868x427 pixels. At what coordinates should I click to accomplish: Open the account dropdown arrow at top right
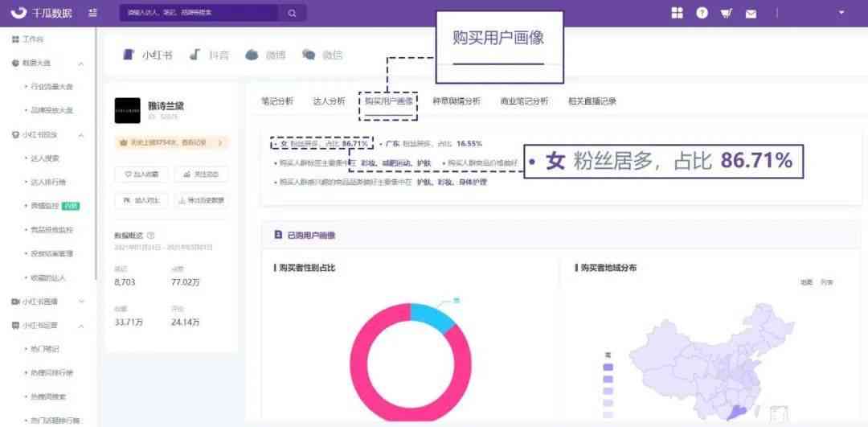click(x=841, y=13)
